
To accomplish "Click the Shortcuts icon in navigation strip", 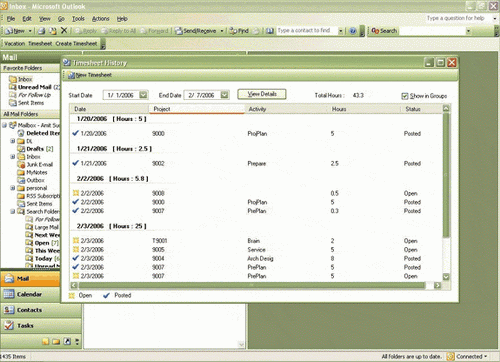I will [67, 342].
